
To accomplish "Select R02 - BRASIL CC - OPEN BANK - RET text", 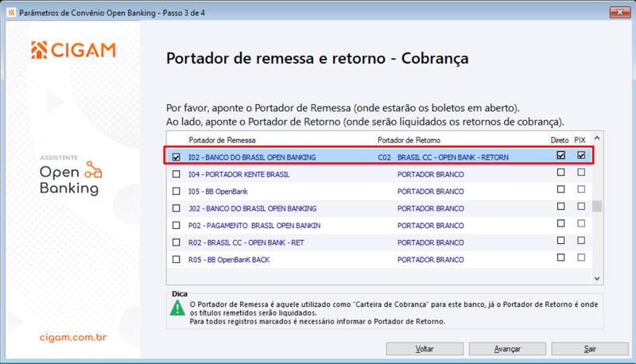I will point(246,242).
